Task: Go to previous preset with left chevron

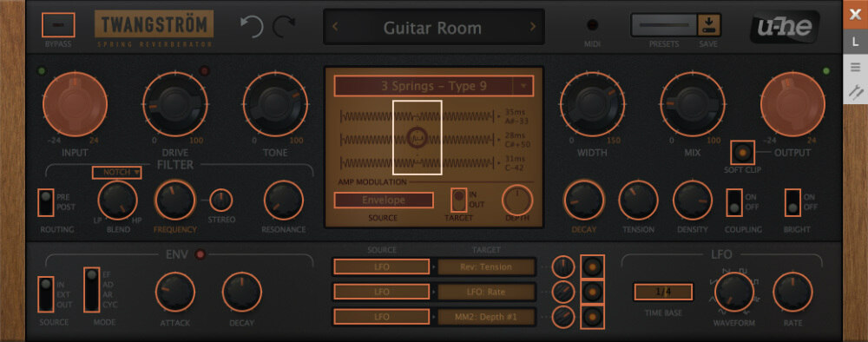Action: click(335, 27)
